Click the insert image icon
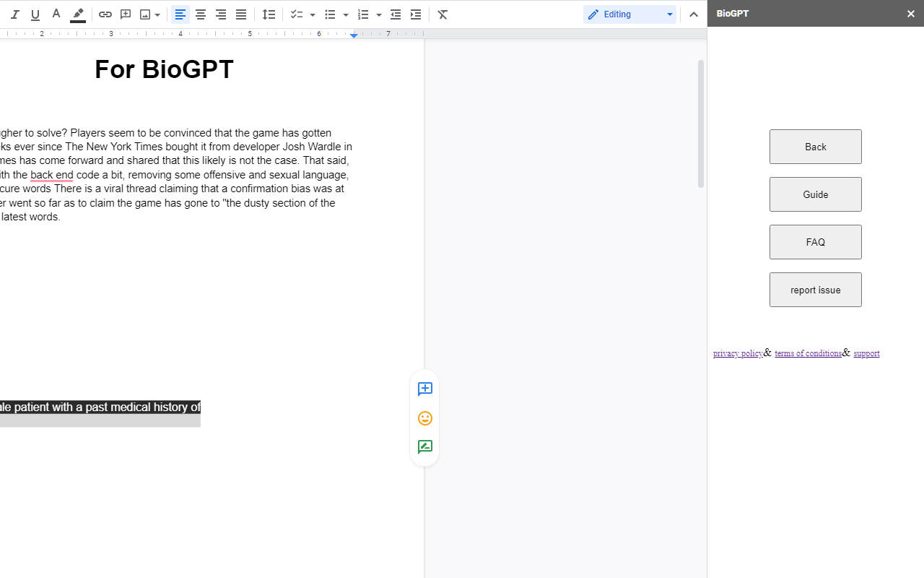Viewport: 924px width, 578px height. click(x=145, y=14)
